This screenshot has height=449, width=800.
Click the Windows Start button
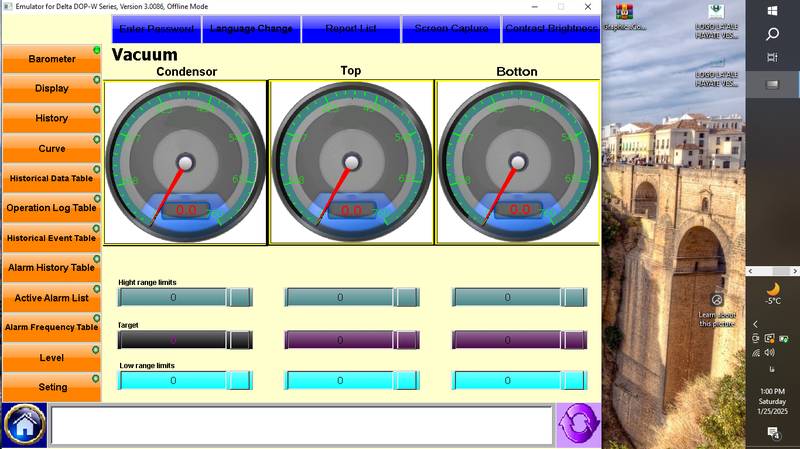click(772, 11)
